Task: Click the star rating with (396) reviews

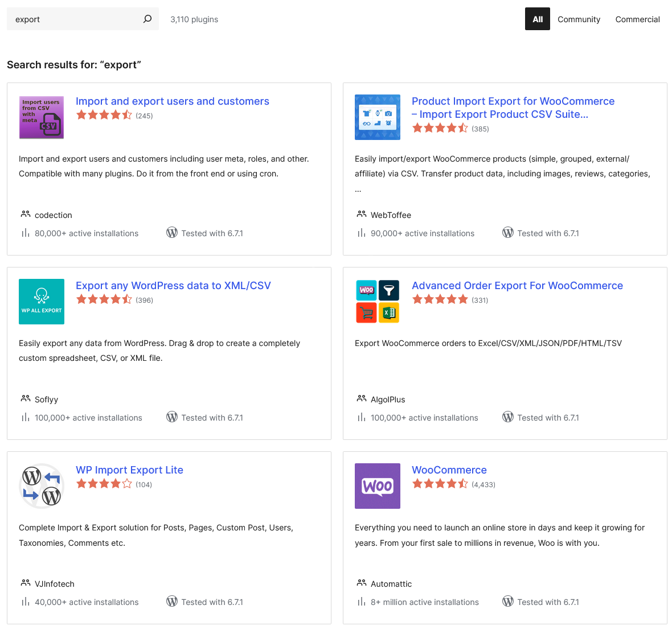Action: click(x=104, y=299)
